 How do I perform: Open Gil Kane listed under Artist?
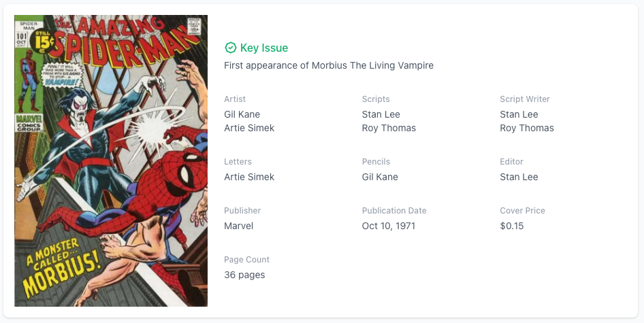pyautogui.click(x=242, y=114)
